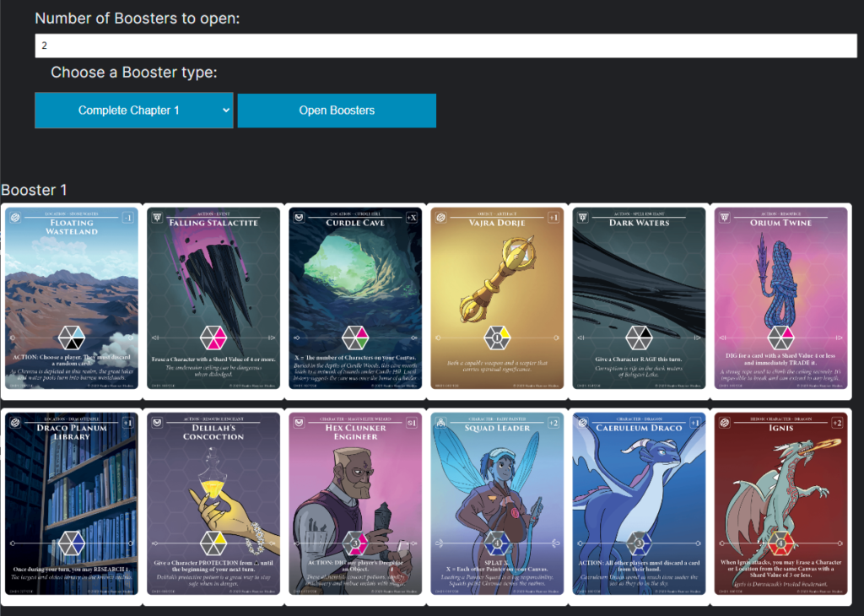Open the Complete Chapter 1 booster type dropdown

[x=134, y=111]
